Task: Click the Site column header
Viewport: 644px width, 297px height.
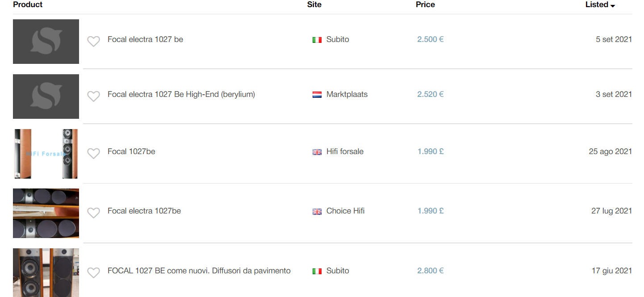Action: pyautogui.click(x=314, y=4)
